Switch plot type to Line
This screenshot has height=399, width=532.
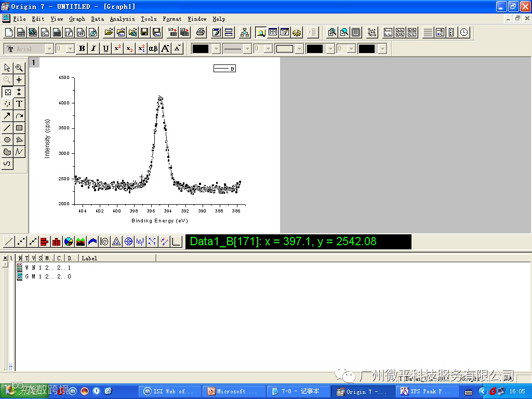[x=9, y=242]
